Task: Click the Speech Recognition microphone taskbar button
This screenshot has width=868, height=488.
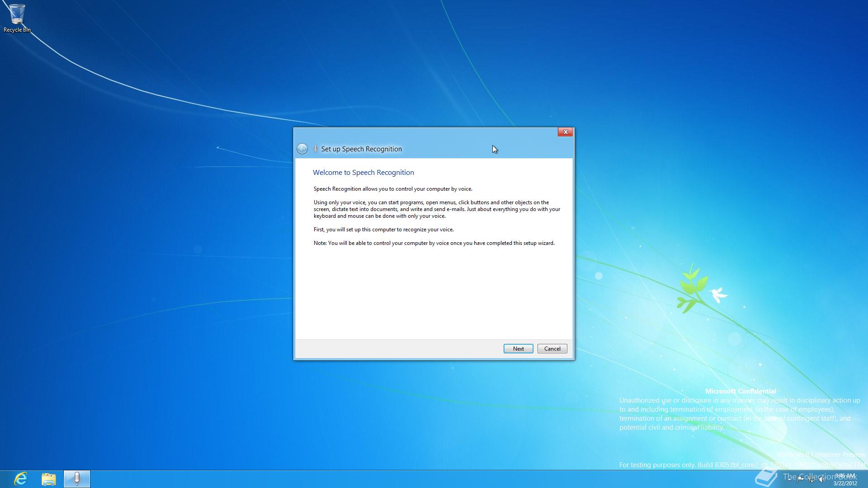Action: point(77,479)
